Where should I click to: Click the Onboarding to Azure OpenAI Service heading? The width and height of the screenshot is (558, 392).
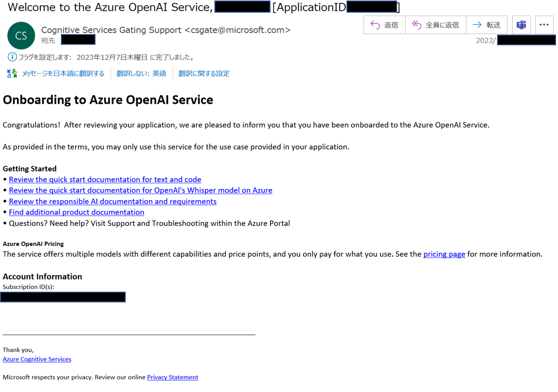(108, 100)
